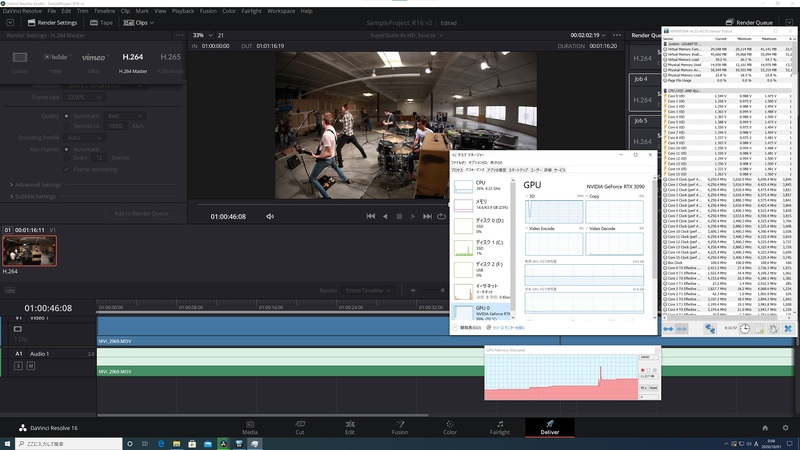
Task: Select the Custom render preset
Action: pyautogui.click(x=20, y=62)
